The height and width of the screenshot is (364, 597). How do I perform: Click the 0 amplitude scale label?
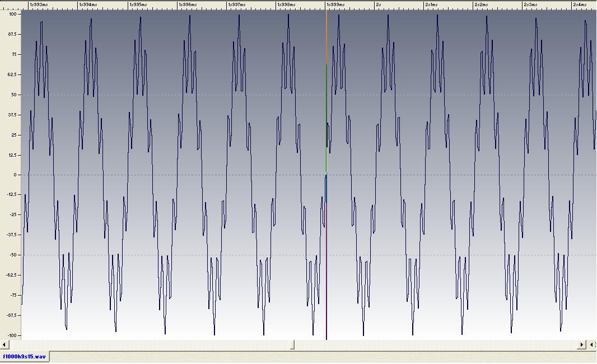tap(15, 175)
